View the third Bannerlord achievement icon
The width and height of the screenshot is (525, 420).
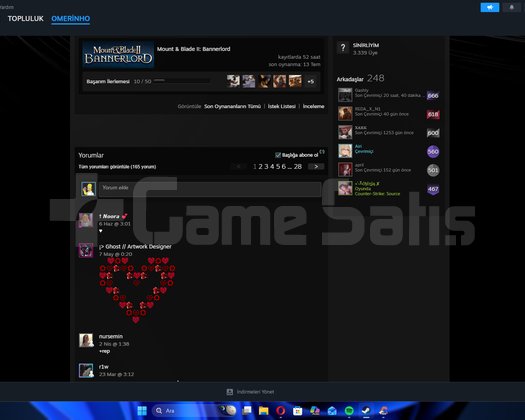click(264, 81)
